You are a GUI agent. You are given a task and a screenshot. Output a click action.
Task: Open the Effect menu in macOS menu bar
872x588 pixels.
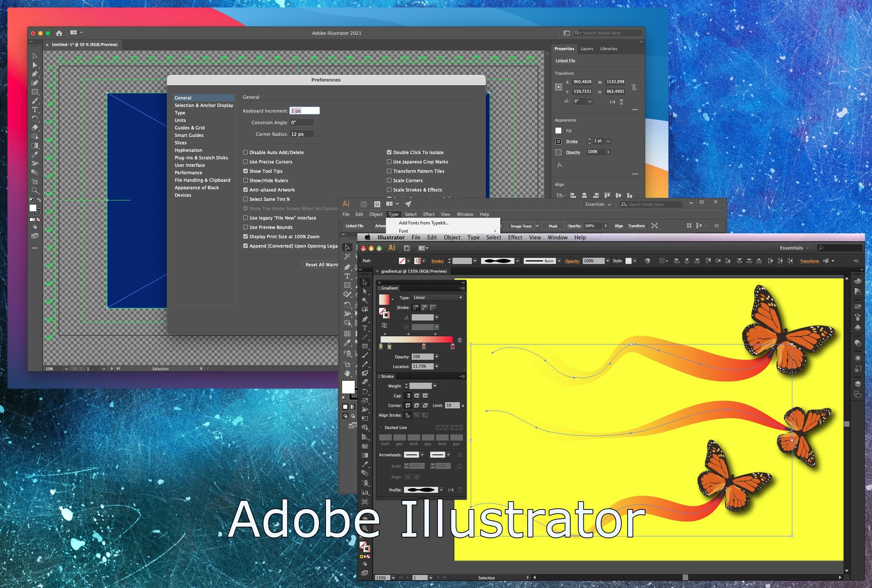515,238
